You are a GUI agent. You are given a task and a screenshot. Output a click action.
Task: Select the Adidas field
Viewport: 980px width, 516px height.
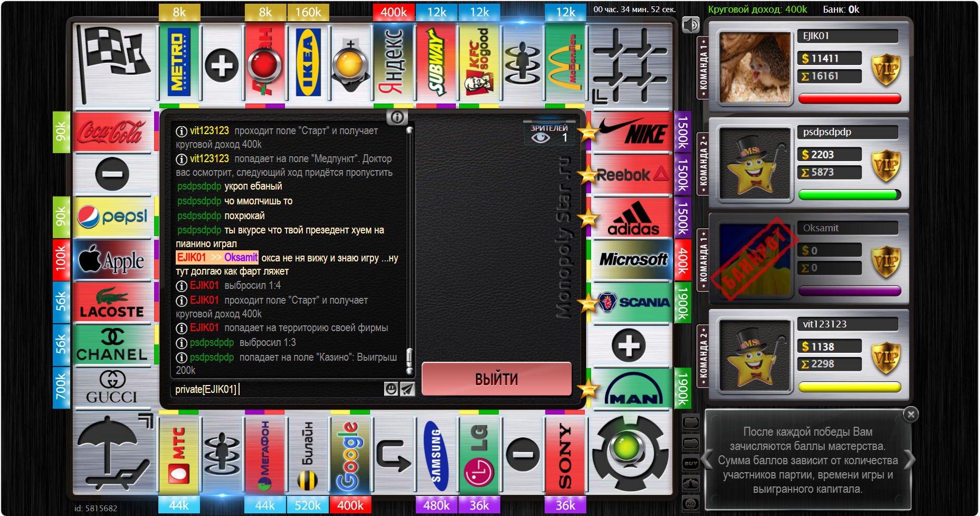pos(632,217)
